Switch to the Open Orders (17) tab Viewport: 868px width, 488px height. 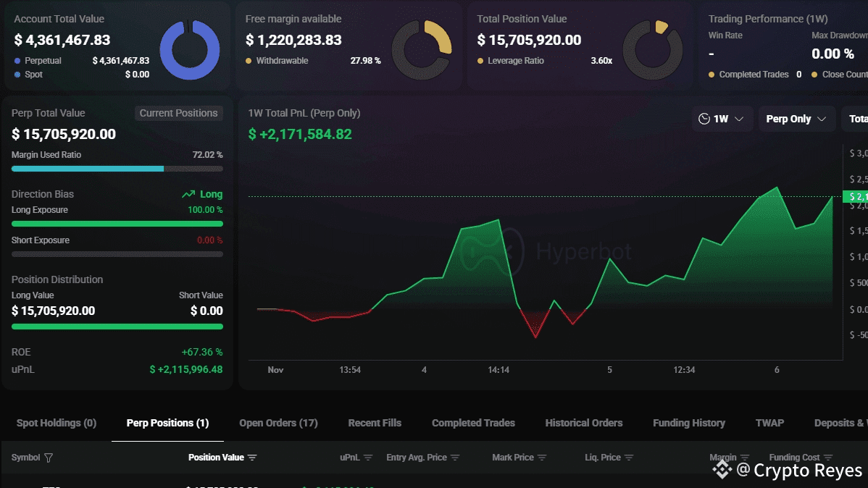click(278, 423)
